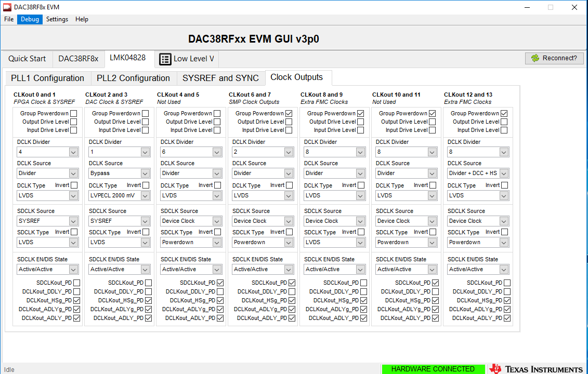Open SYSREF and SYNC tab
Screen dimensions: 588x374
coord(220,78)
